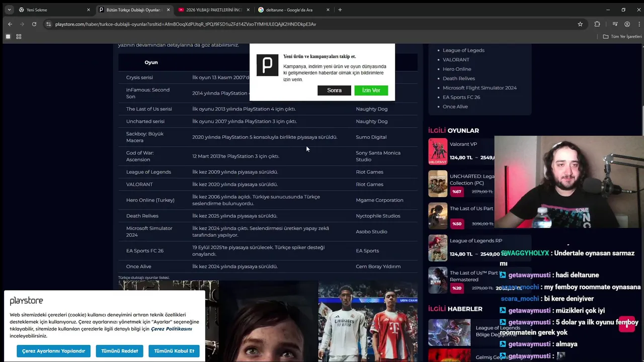Viewport: 644px width, 362px height.
Task: Open the Chrome three-dot menu
Action: tap(639, 24)
